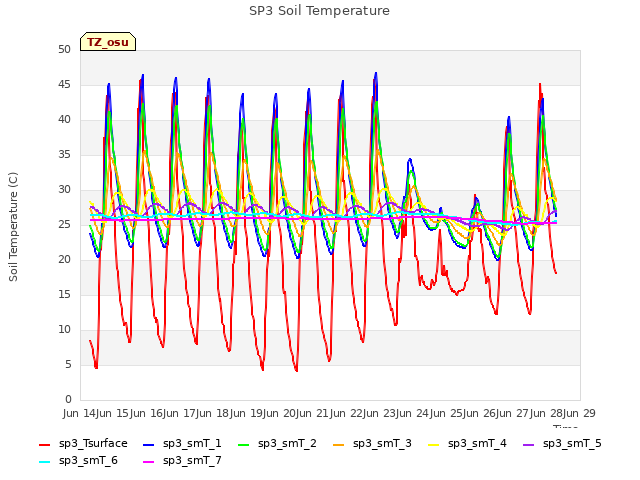Click the Soil Temperature (C) axis label
Image resolution: width=640 pixels, height=480 pixels.
13,227
